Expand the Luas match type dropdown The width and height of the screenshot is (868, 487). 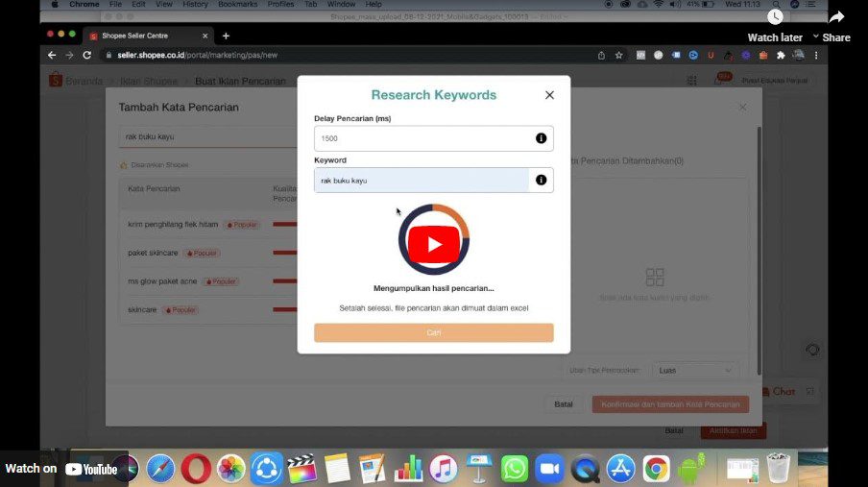pos(695,370)
